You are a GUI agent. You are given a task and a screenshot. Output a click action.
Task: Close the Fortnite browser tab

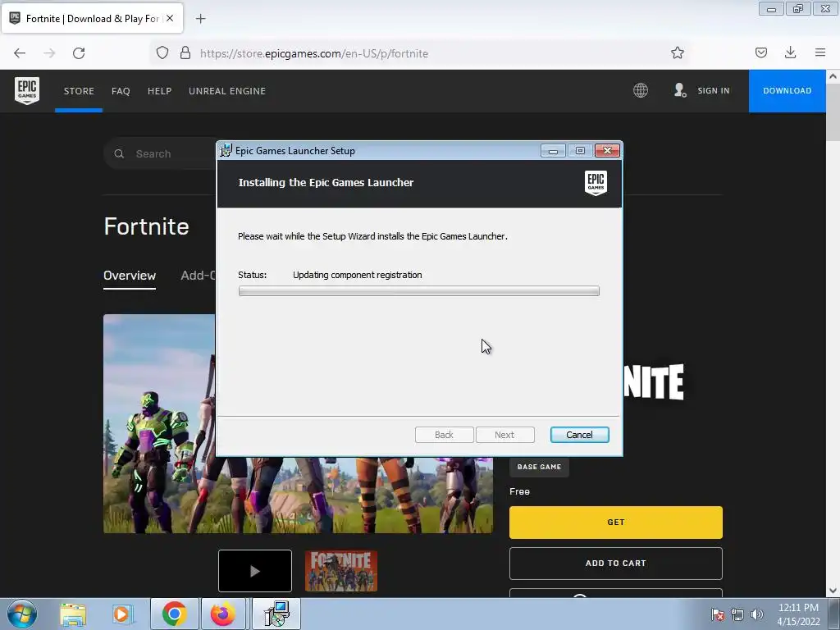coord(170,18)
